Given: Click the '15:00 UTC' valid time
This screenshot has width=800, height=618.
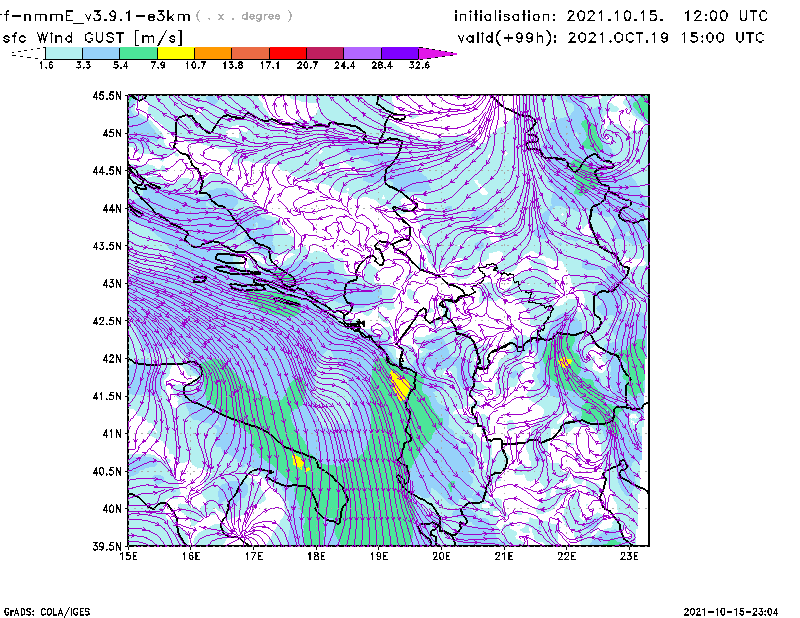Looking at the screenshot, I should (723, 38).
